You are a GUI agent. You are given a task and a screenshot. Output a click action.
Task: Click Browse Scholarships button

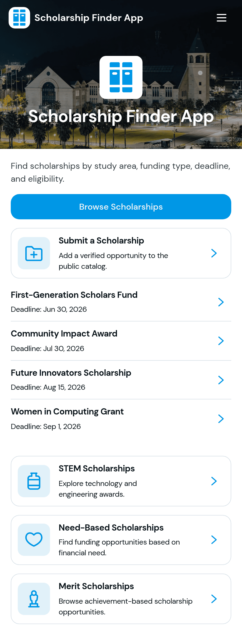click(x=121, y=207)
